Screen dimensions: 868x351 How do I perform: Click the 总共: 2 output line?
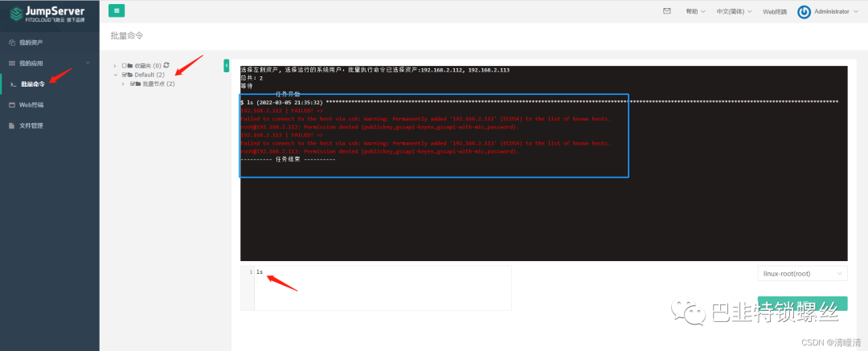point(252,78)
